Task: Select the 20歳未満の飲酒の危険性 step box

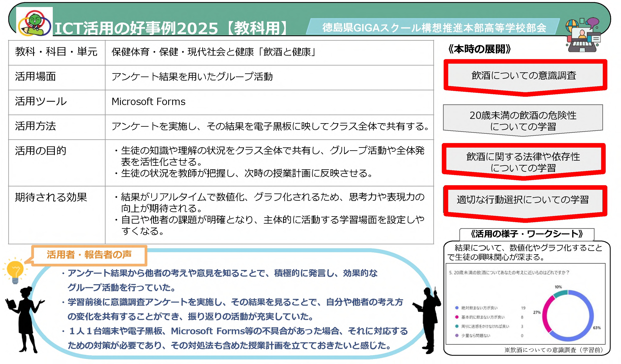Action: pyautogui.click(x=523, y=121)
